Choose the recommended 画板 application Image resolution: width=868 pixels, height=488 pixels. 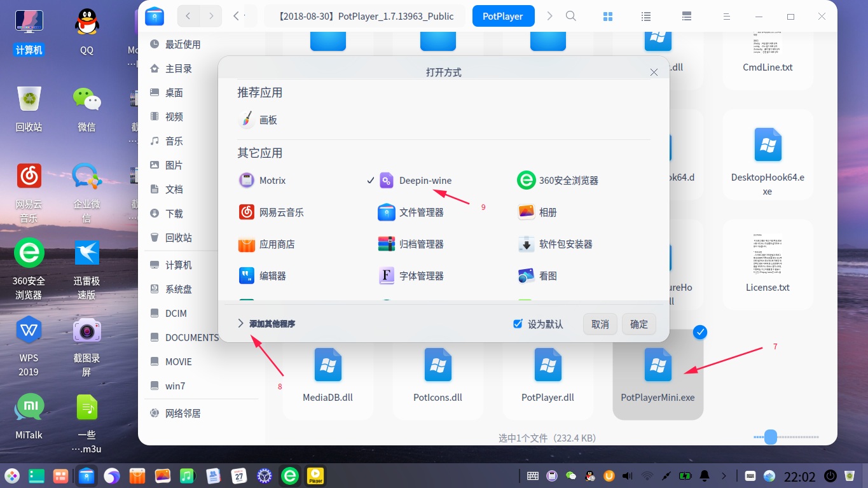258,120
